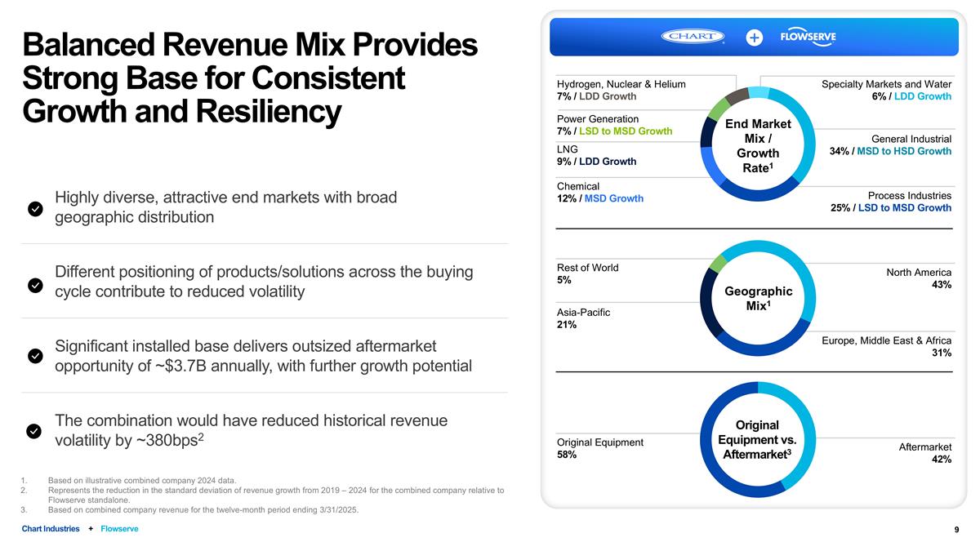Click the checkmark beside 'Highly diverse, attractive end markets'

pyautogui.click(x=35, y=209)
